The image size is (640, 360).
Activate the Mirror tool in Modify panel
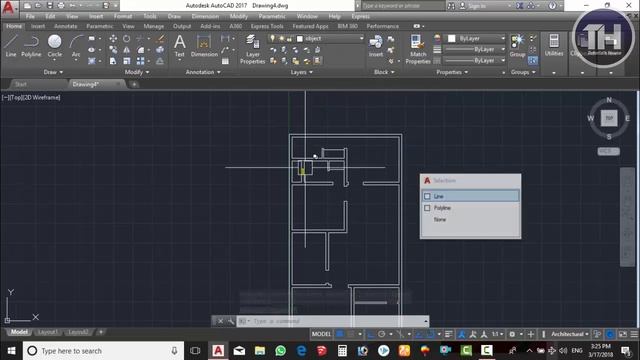tap(127, 50)
